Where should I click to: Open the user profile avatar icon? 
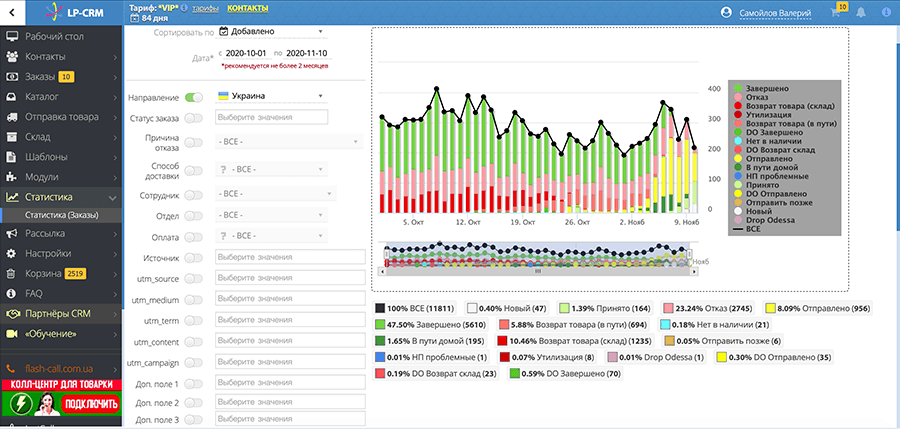726,13
